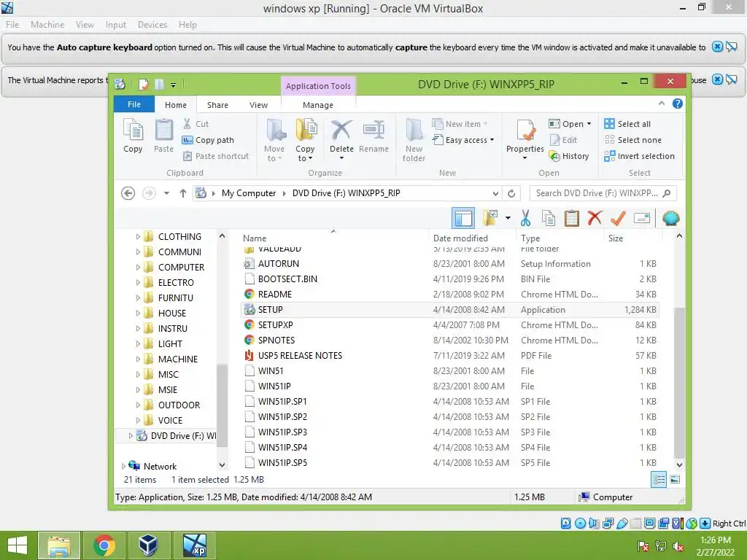Click the Back navigation arrow

point(128,193)
